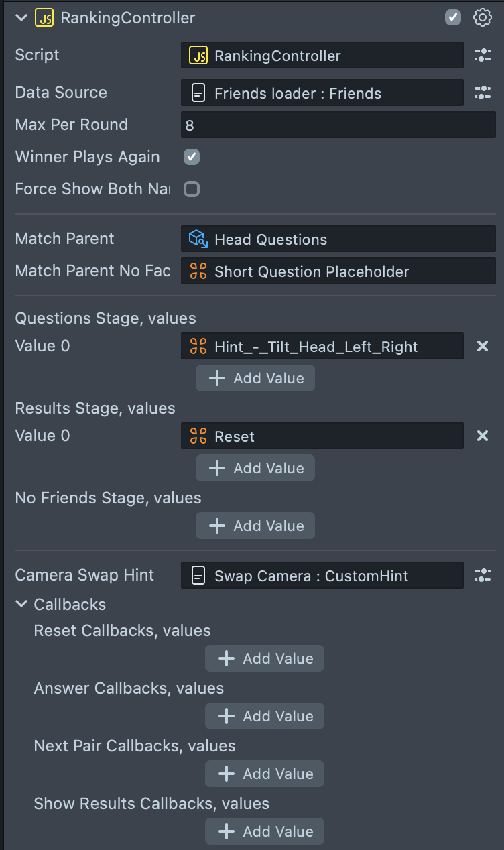
Task: Click the Max Per Round input field
Action: pyautogui.click(x=338, y=125)
